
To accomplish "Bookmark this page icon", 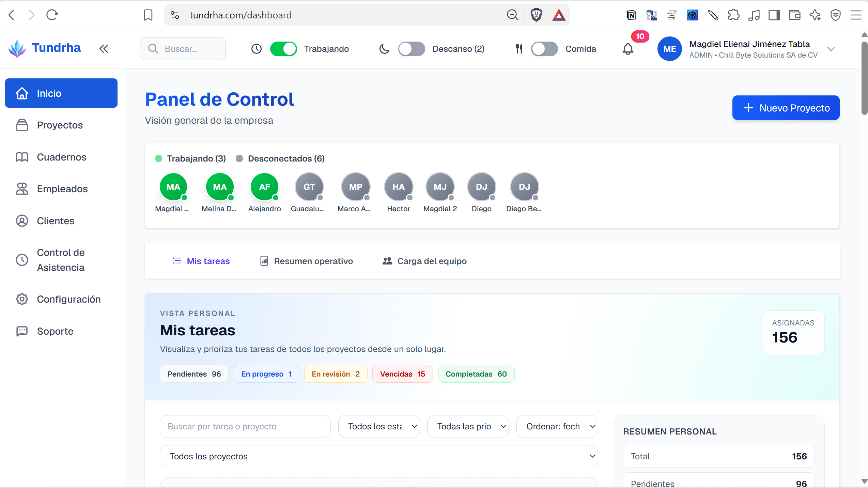I will point(148,15).
